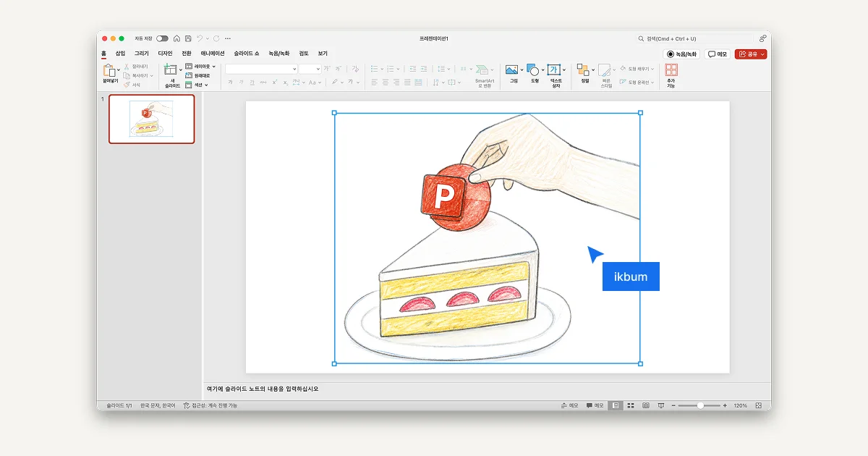Click the fit slide to window icon

[759, 405]
